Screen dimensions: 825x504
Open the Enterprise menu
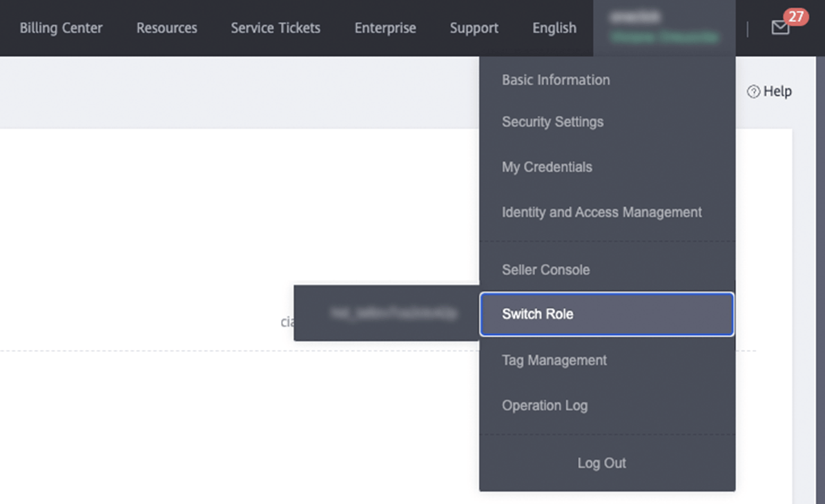(385, 28)
